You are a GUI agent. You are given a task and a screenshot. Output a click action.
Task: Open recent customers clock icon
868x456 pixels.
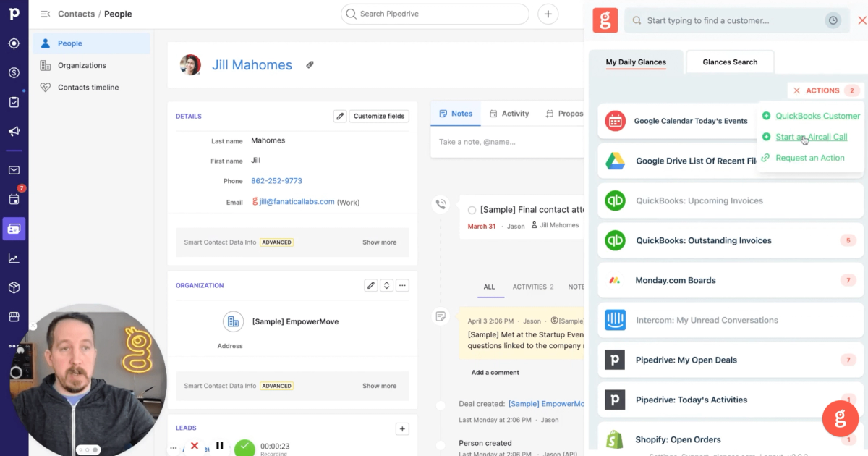[833, 20]
